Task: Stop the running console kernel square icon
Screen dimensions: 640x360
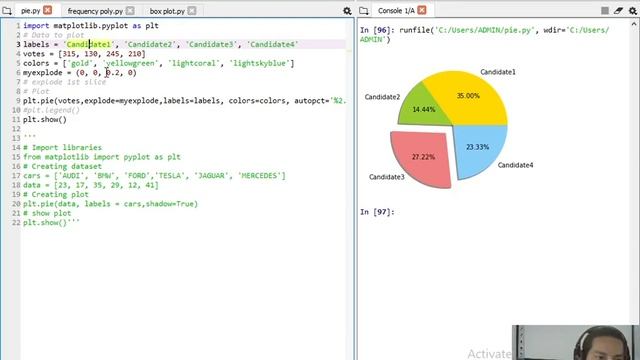Action: tap(605, 11)
